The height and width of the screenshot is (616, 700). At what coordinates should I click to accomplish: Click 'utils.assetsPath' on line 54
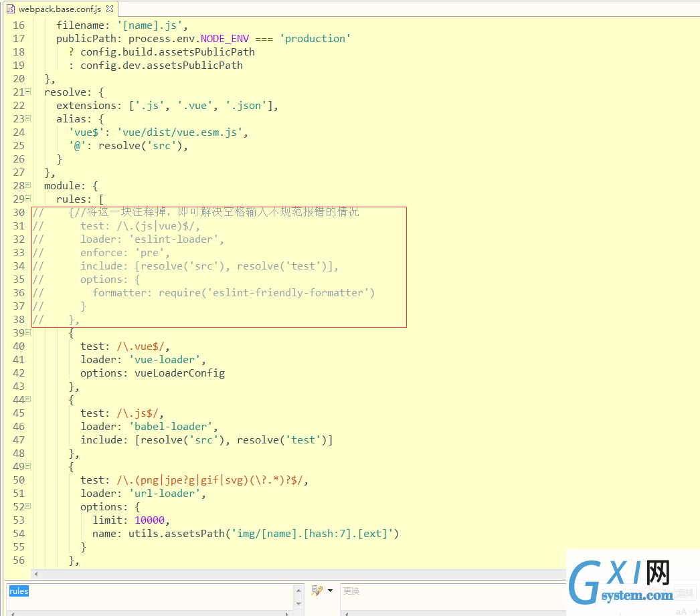[x=177, y=534]
